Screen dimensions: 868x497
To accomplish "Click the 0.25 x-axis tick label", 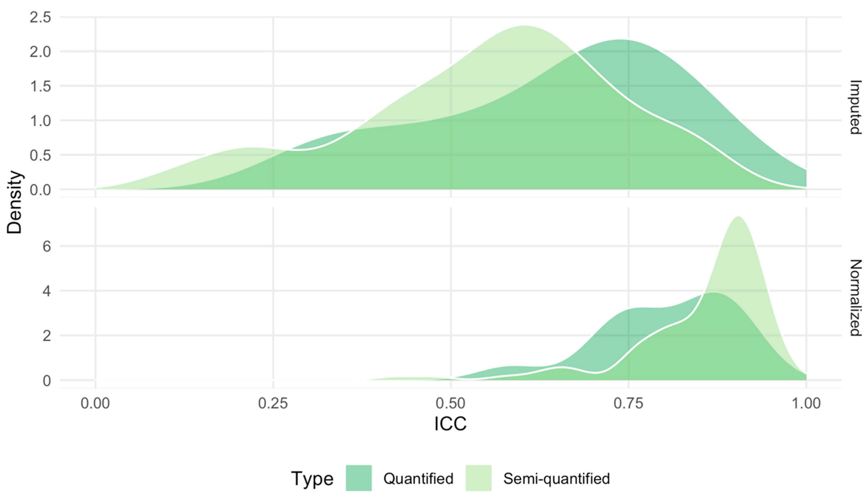I will (273, 403).
